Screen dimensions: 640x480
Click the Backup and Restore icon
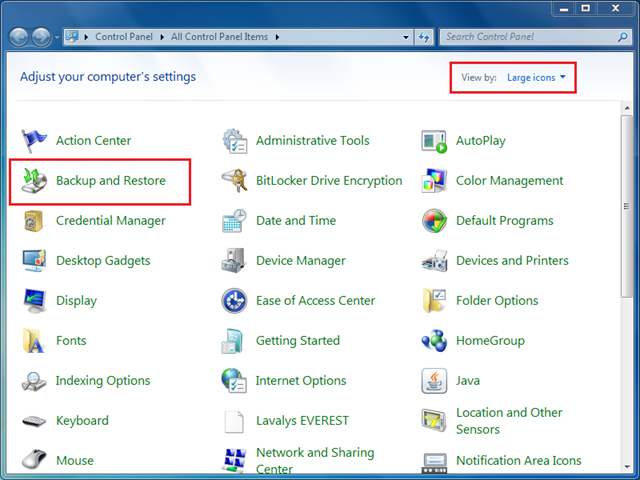[34, 181]
